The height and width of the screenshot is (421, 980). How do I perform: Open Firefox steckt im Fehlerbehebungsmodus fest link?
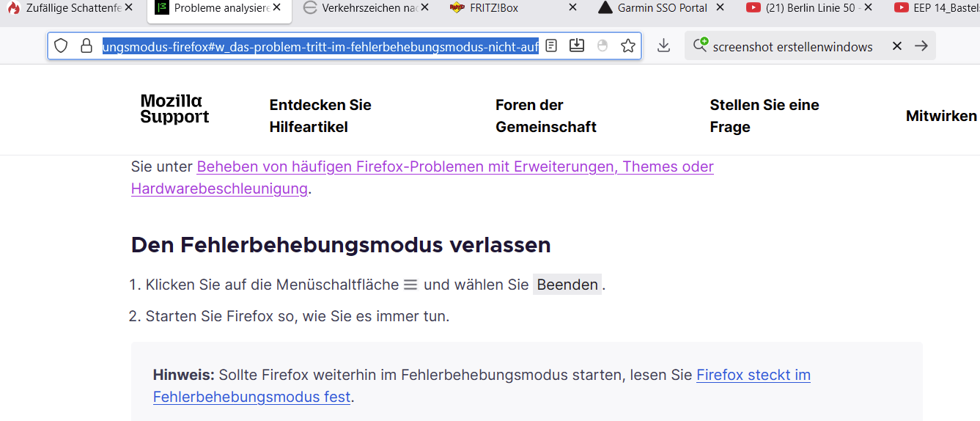[482, 386]
